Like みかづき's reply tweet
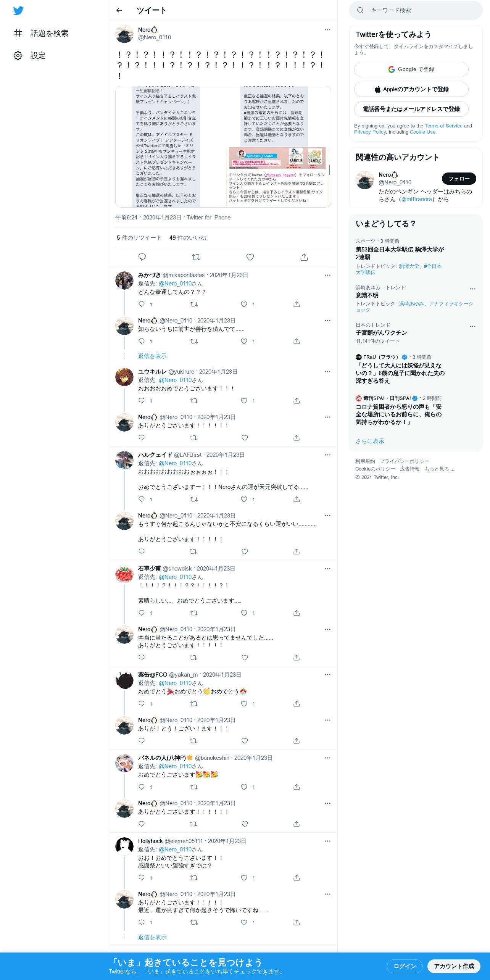The width and height of the screenshot is (490, 980). [244, 304]
